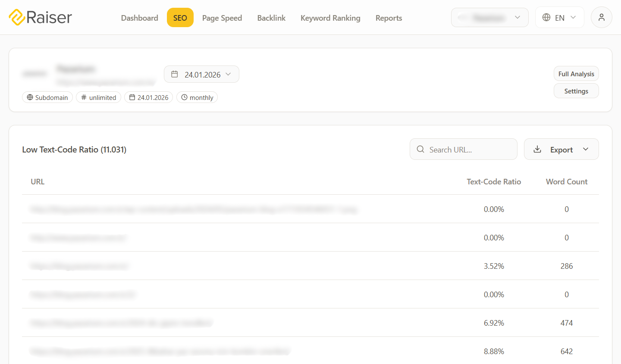Viewport: 621px width, 364px height.
Task: Expand the Export options chevron
Action: tap(586, 149)
